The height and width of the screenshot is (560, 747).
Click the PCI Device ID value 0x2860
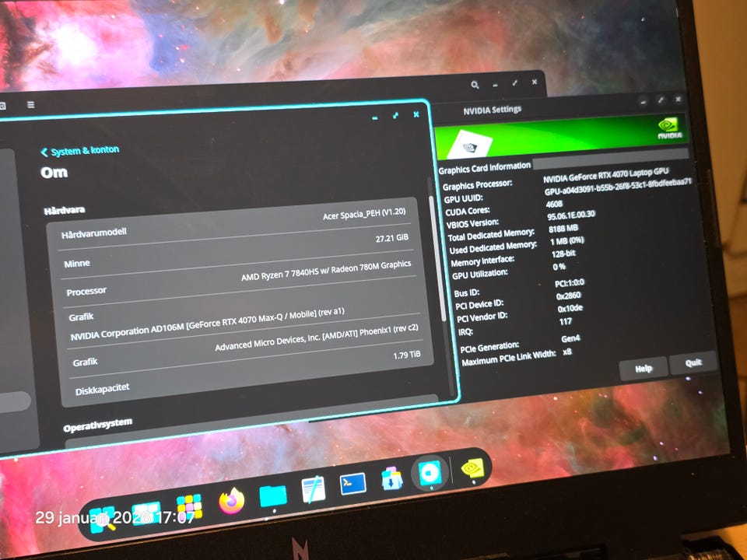point(568,296)
